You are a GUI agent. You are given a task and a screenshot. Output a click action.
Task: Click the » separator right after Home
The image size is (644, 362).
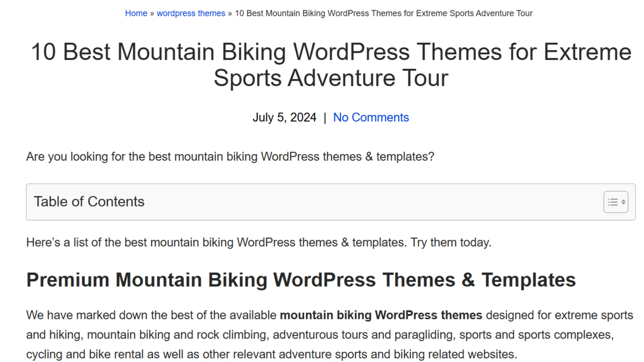152,14
